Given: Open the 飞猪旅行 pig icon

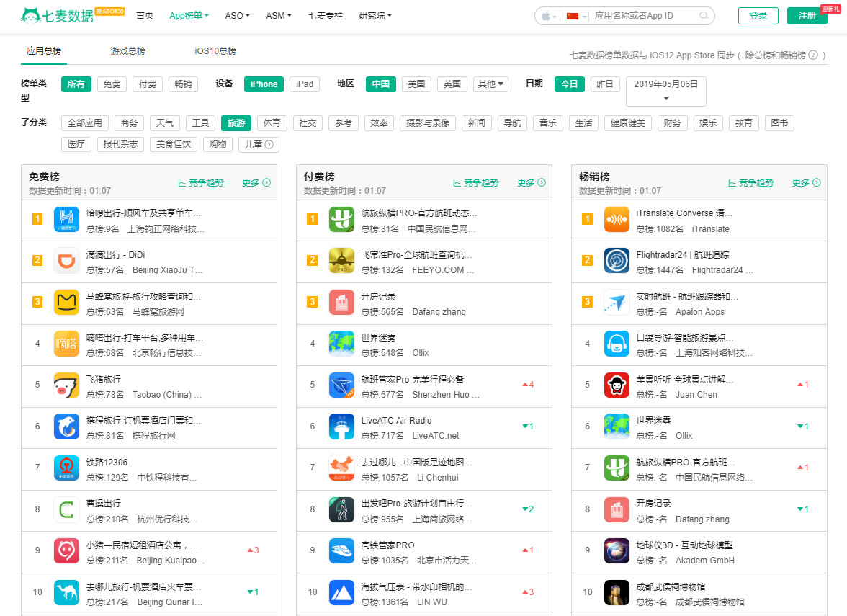Looking at the screenshot, I should click(x=66, y=385).
